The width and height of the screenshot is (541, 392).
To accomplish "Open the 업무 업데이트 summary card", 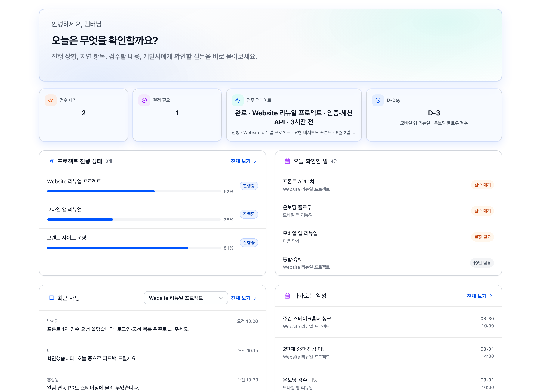I will pos(294,115).
